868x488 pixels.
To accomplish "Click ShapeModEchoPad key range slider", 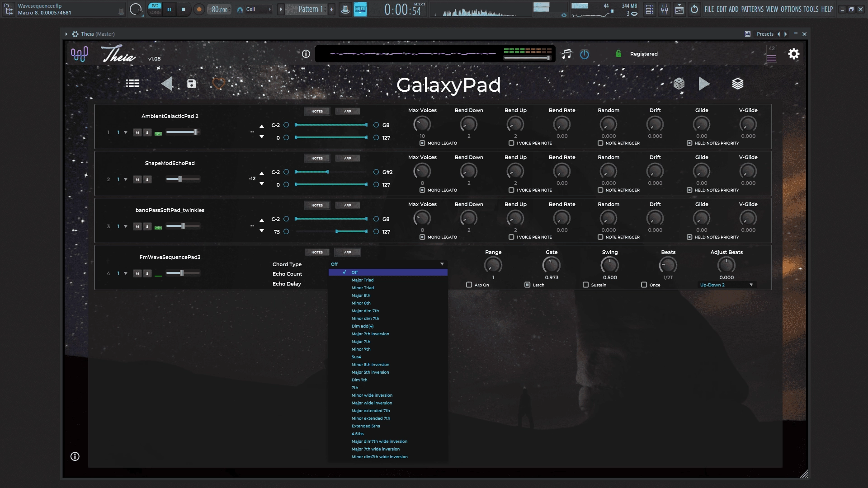I will coord(331,172).
